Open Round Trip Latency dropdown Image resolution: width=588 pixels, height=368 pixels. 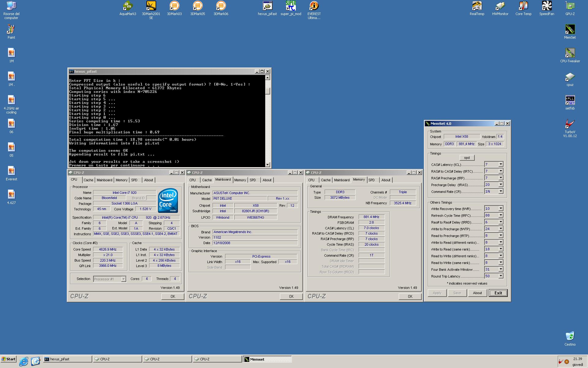(x=501, y=276)
